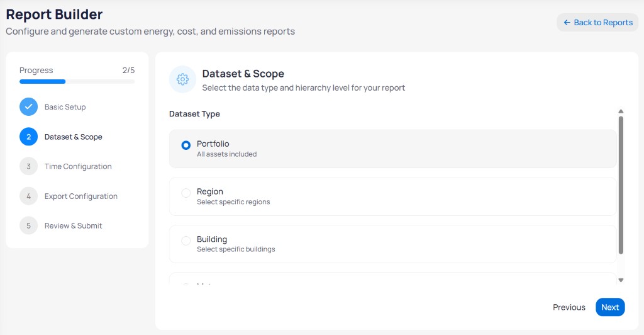
Task: Click the step 2 circle icon
Action: pos(28,137)
